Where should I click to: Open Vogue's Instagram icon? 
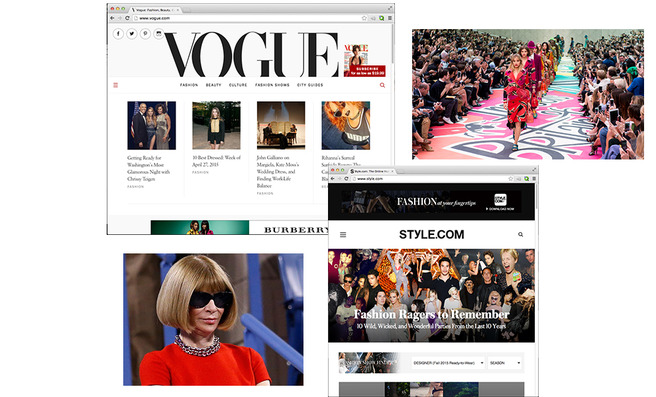click(159, 34)
